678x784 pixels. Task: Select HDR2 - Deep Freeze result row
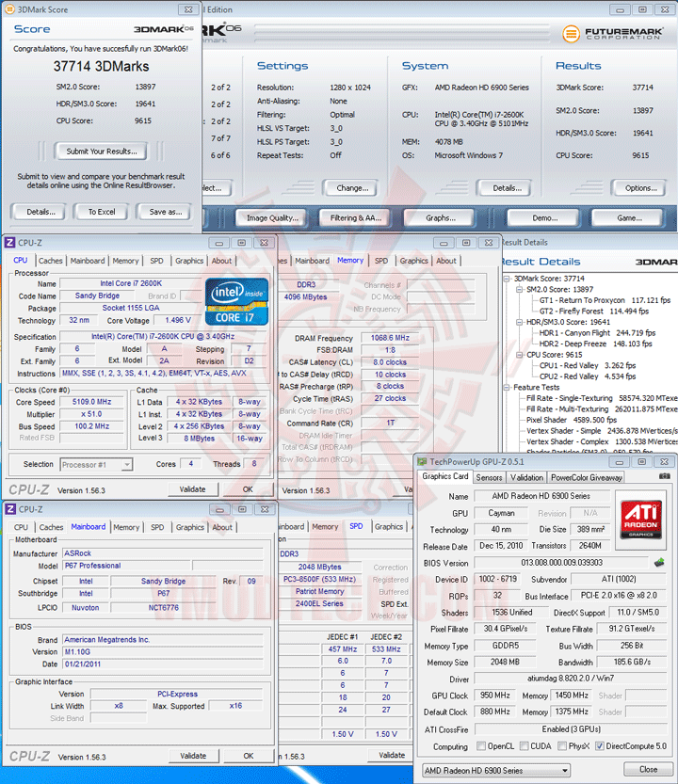pos(595,344)
